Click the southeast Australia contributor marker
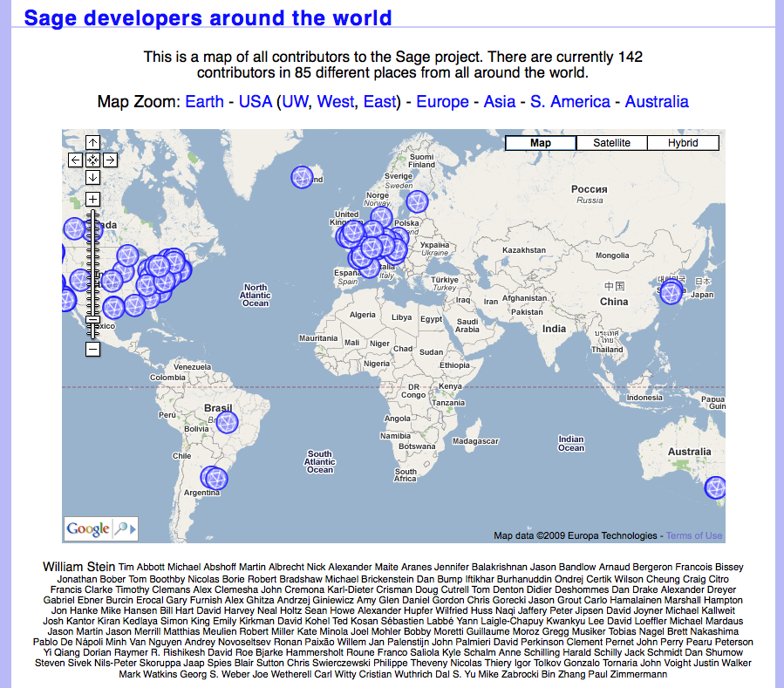 click(715, 488)
